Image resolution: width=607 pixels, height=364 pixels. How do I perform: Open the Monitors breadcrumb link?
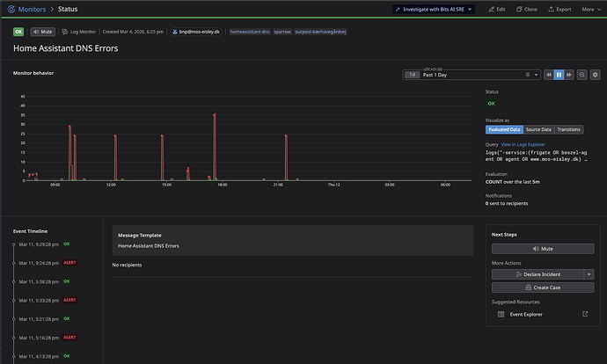click(33, 9)
